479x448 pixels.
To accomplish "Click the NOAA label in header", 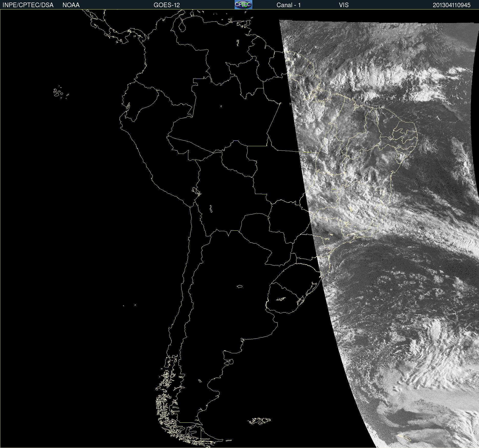I will 71,5.
